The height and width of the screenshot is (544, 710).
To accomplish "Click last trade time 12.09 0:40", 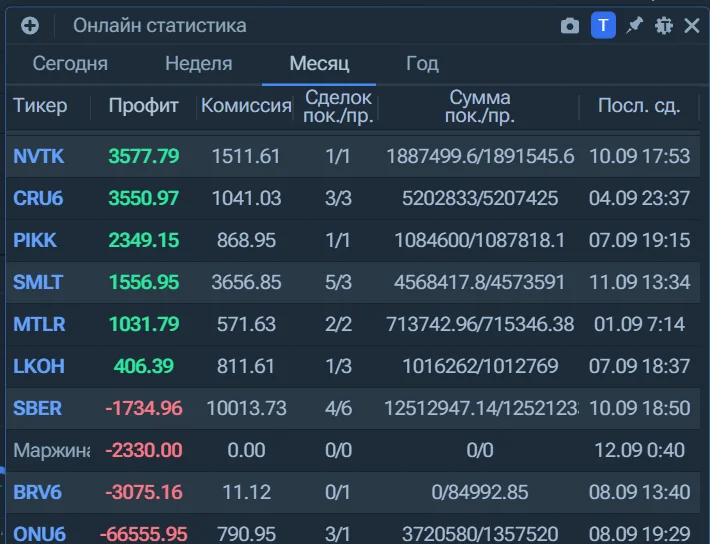I will [639, 450].
